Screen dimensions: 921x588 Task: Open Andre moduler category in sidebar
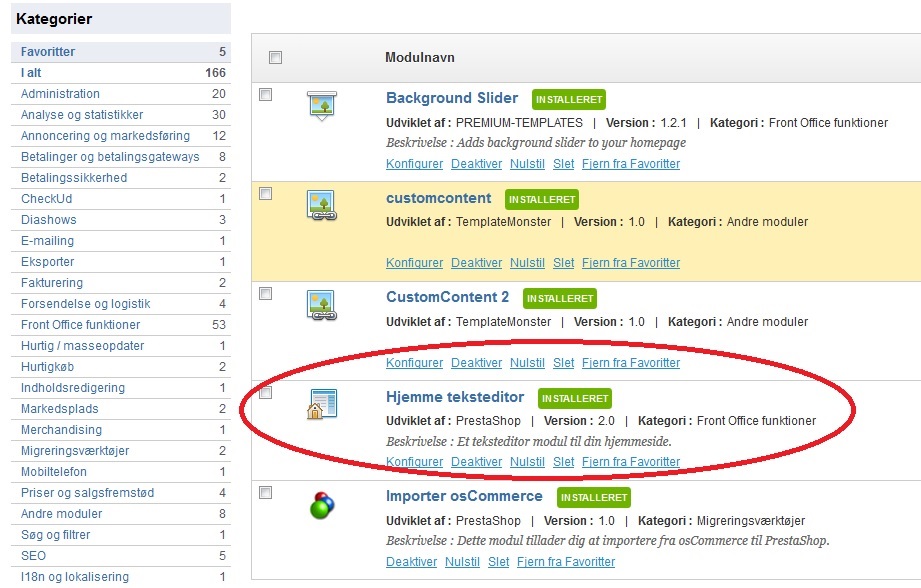tap(121, 514)
